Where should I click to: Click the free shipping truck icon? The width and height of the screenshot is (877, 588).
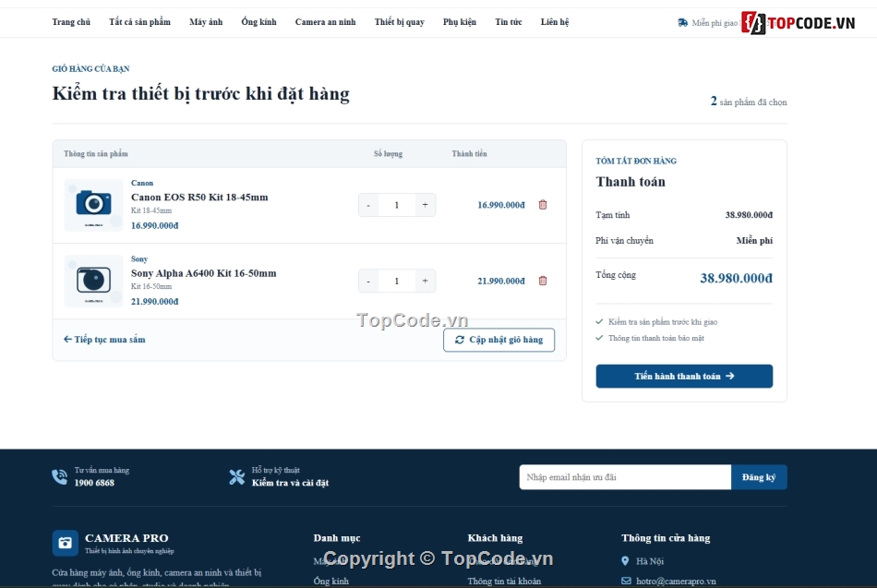pyautogui.click(x=682, y=23)
